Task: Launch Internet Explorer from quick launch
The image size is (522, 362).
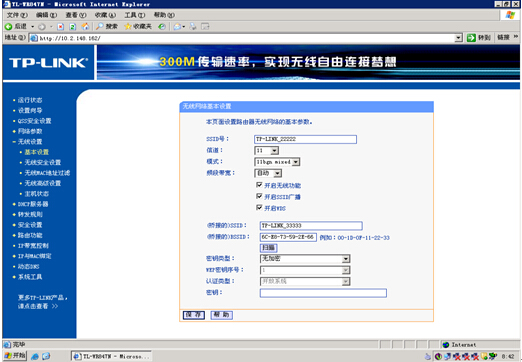Action: (35, 356)
